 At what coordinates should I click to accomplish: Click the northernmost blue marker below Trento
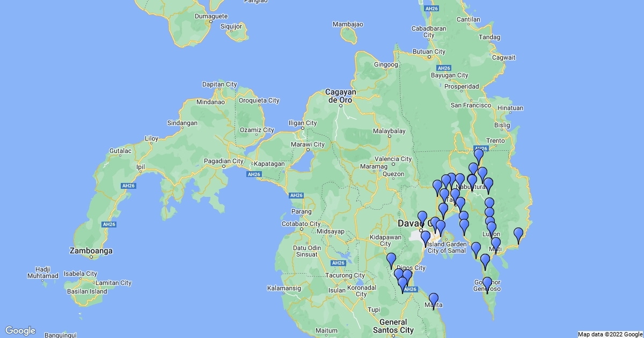coord(479,156)
